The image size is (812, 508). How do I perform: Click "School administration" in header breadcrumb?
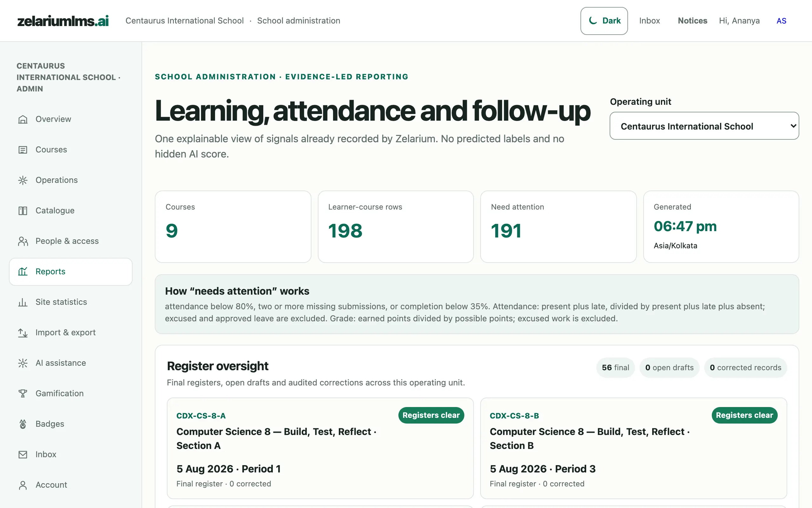pyautogui.click(x=298, y=21)
